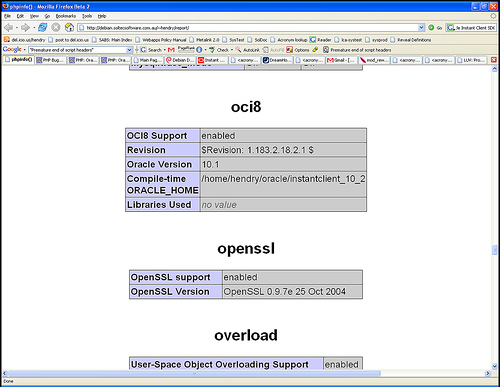Open the Forward button history dropdown arrow

pyautogui.click(x=34, y=28)
